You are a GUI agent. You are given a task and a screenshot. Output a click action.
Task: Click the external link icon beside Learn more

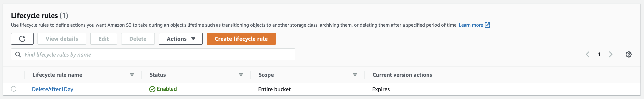(x=487, y=25)
